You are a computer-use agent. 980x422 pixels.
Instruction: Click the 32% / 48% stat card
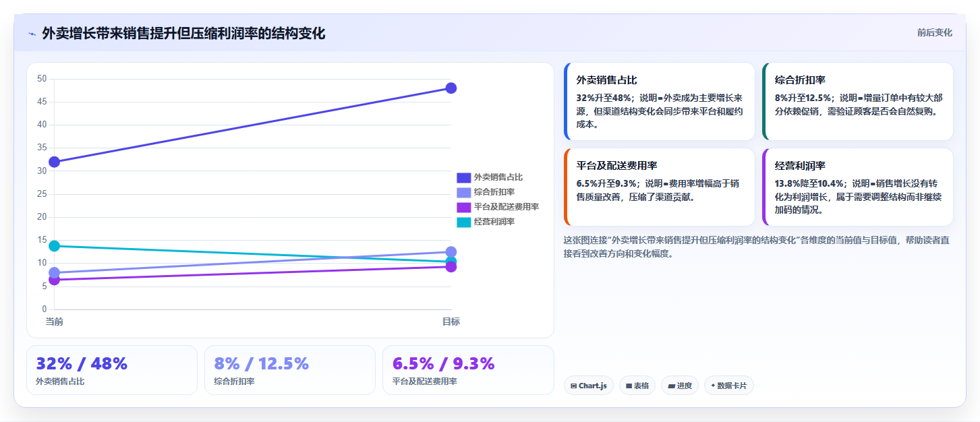[x=112, y=370]
